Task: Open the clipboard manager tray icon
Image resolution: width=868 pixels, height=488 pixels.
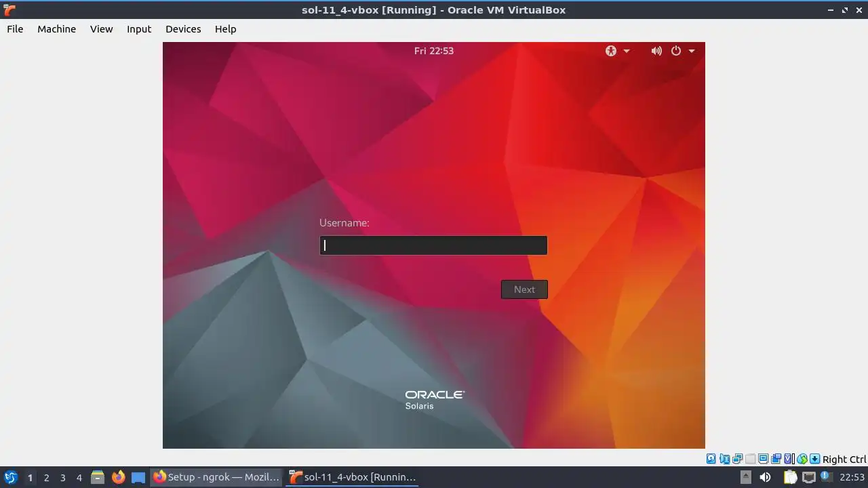Action: [790, 477]
